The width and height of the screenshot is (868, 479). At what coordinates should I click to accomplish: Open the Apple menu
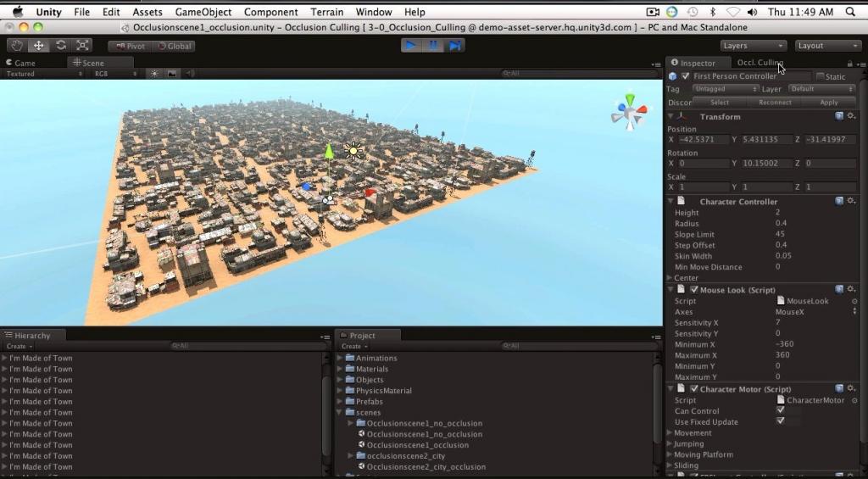(x=18, y=12)
